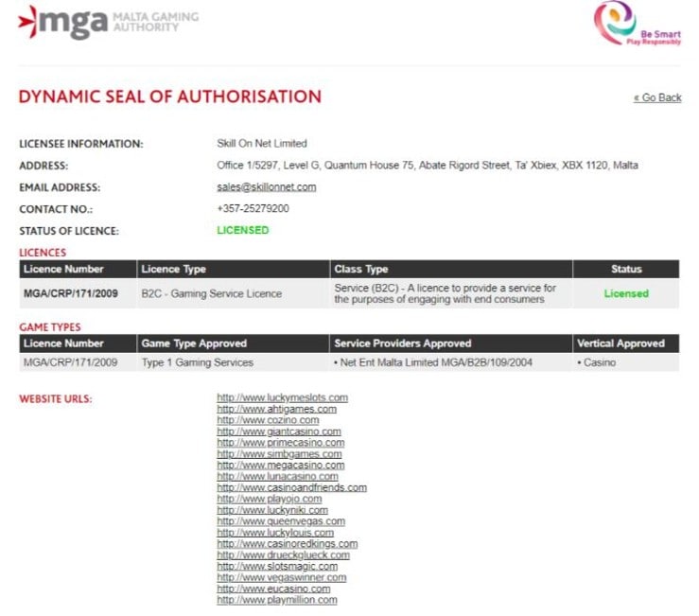Open the queenvegas.com link
The image size is (699, 616).
[281, 521]
